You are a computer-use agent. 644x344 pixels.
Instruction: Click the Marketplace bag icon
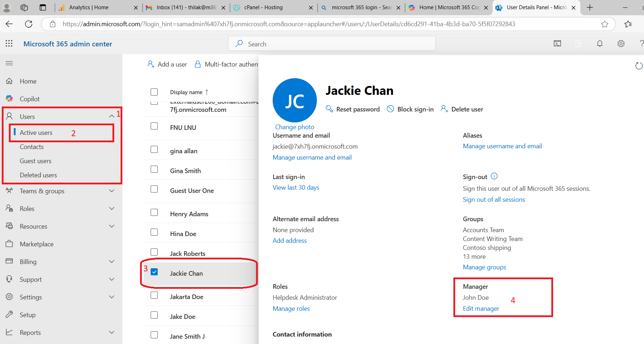click(10, 244)
